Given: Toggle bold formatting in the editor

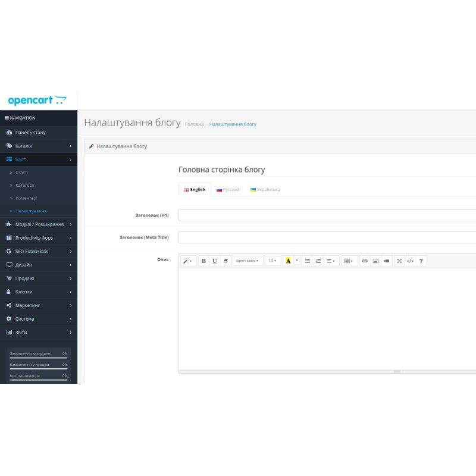Looking at the screenshot, I should point(203,261).
